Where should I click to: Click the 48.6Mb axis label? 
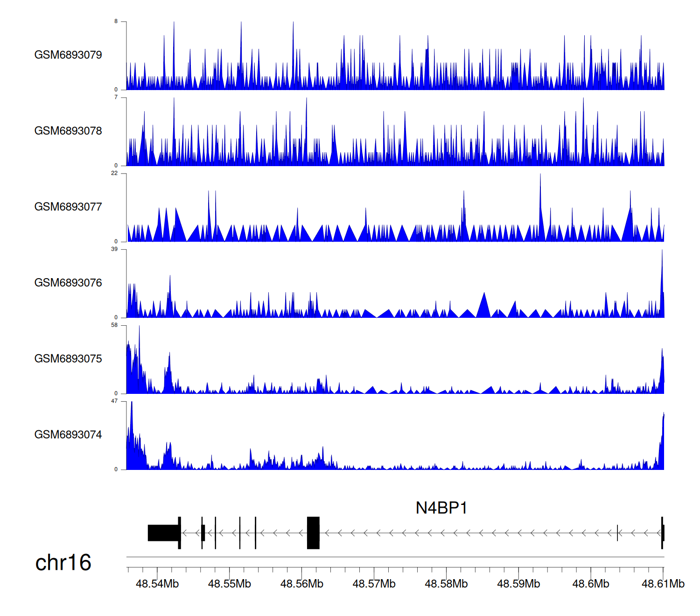591,584
